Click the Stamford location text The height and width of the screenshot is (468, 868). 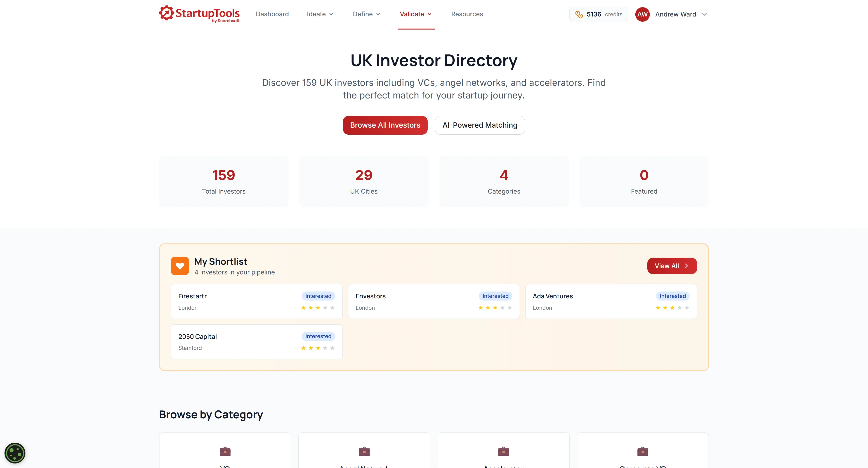tap(190, 348)
